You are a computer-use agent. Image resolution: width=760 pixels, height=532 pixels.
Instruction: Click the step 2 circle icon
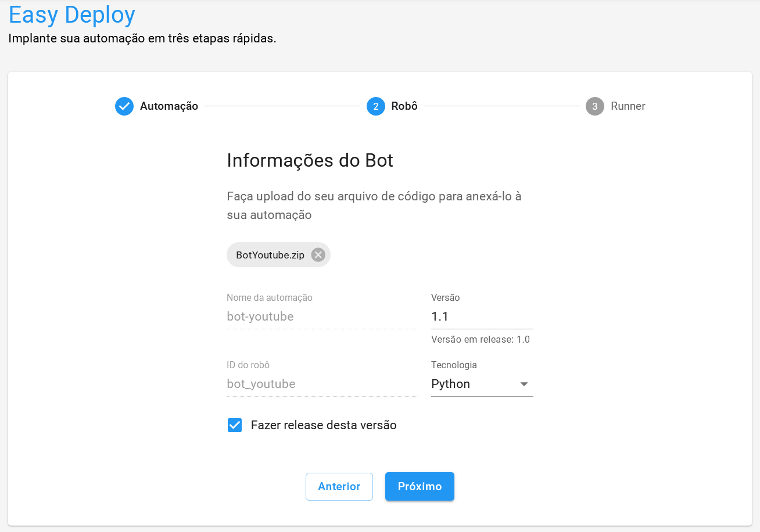point(376,106)
